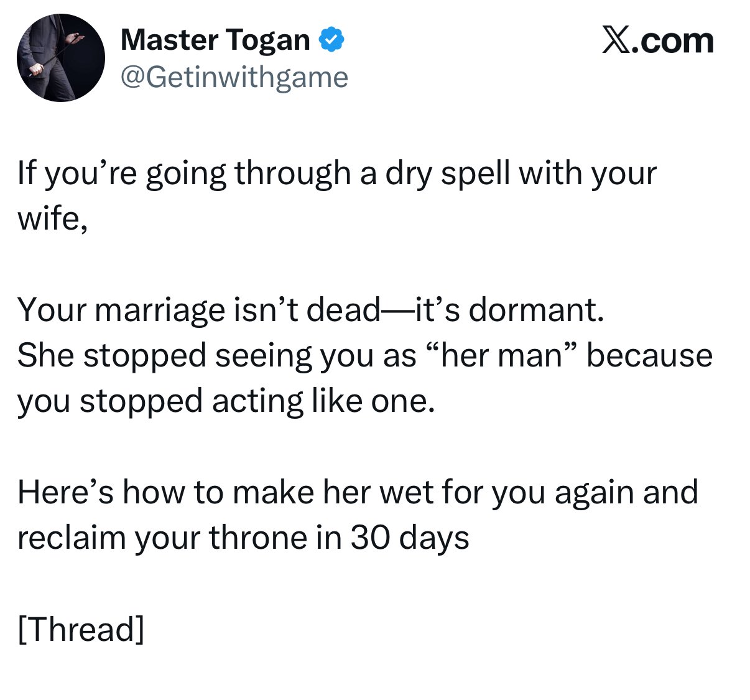The width and height of the screenshot is (750, 700).
Task: Click the word "dormant."
Action: coord(536,309)
